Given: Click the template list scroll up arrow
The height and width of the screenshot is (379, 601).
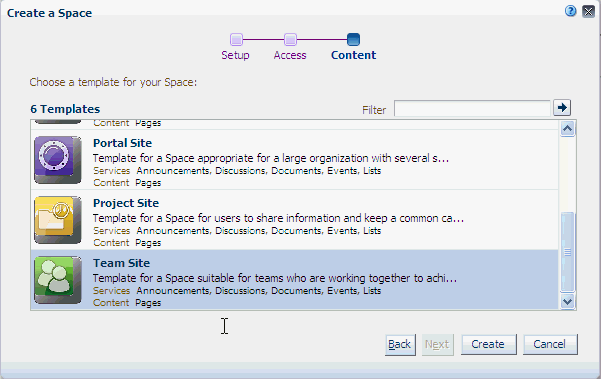Looking at the screenshot, I should coord(567,129).
